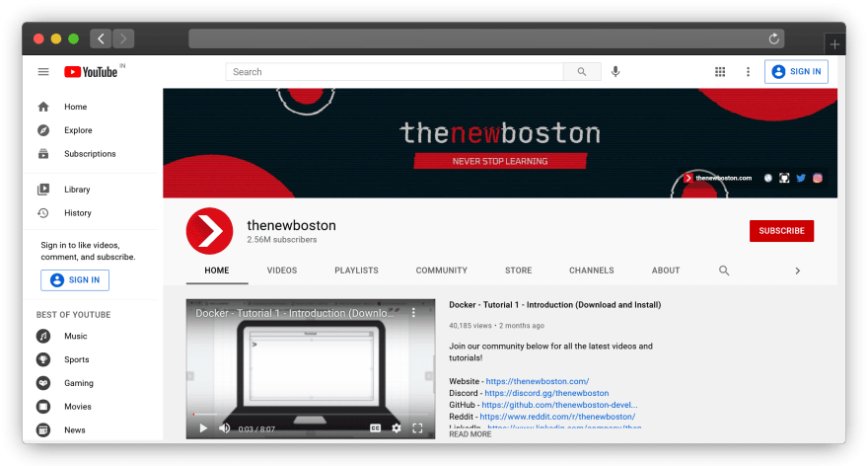
Task: Expand description with READ MORE
Action: click(x=470, y=434)
